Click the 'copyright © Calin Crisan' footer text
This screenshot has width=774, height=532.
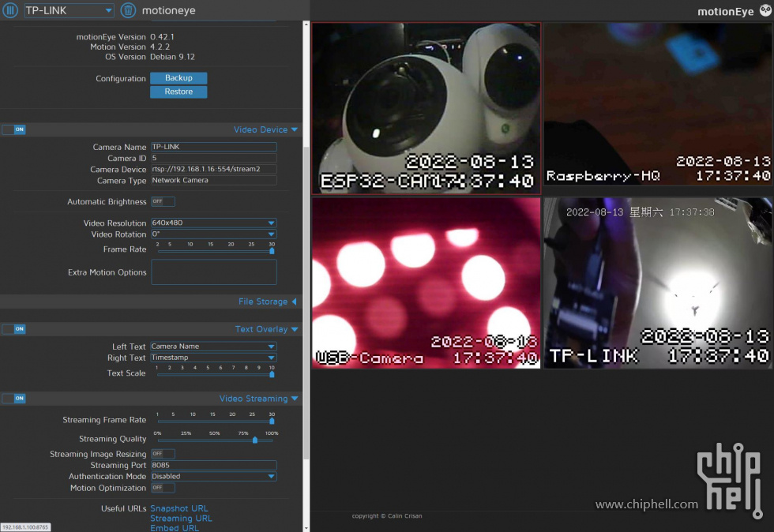(387, 515)
